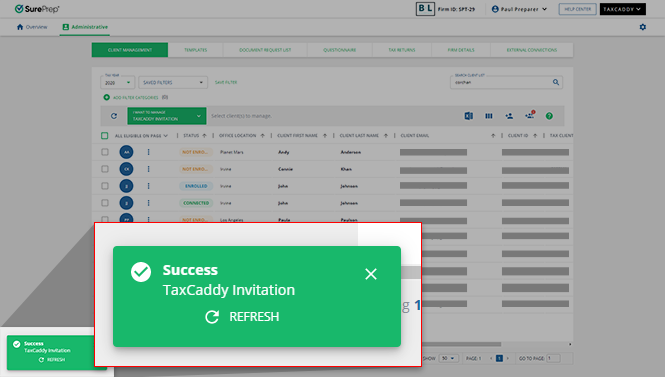This screenshot has height=377, width=665.
Task: Expand the TaxCaddy dropdown in the header
Action: [623, 9]
